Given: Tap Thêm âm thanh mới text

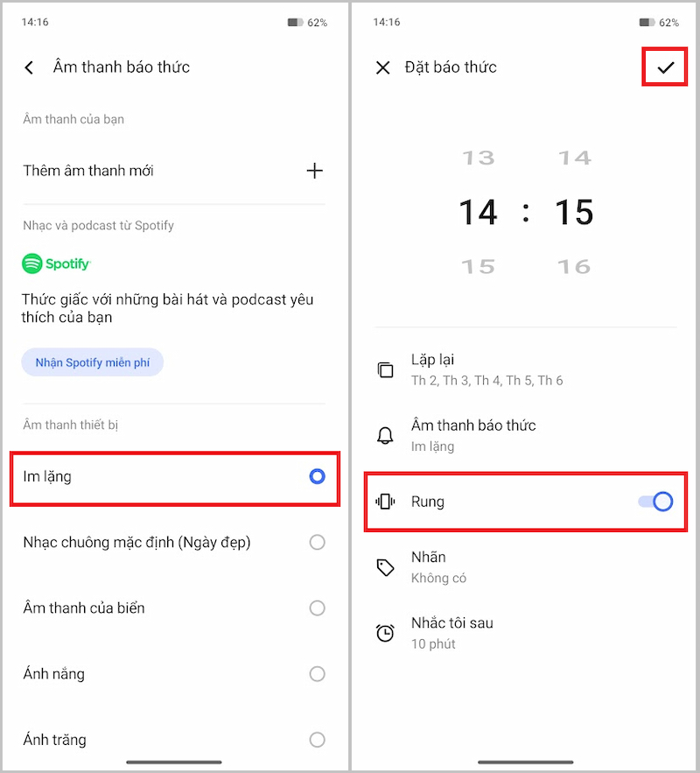Looking at the screenshot, I should [88, 171].
